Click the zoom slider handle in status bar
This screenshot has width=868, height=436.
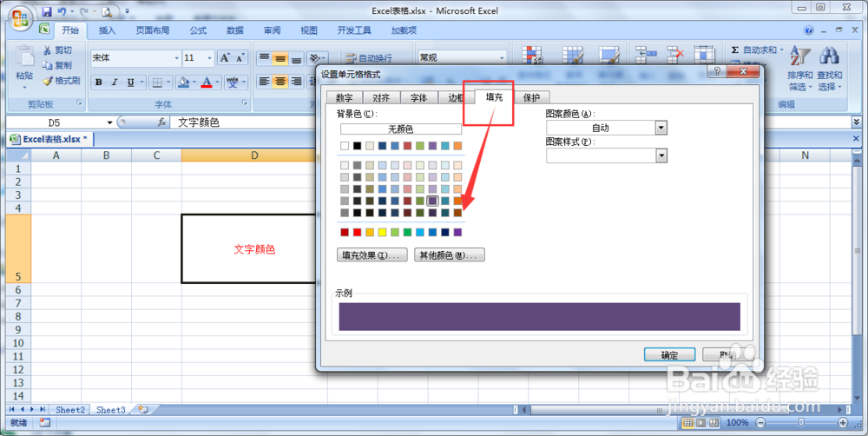(801, 423)
